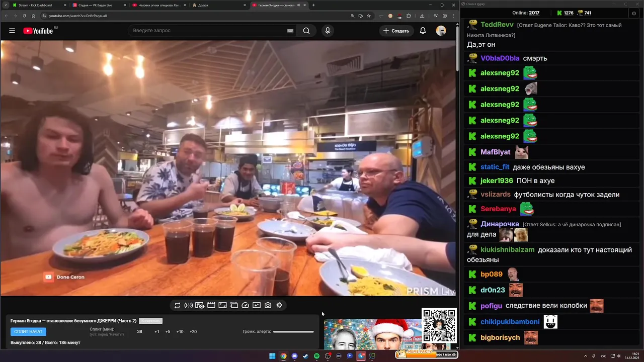644x362 pixels.
Task: Open the YouTube hamburger guide menu
Action: [x=12, y=31]
